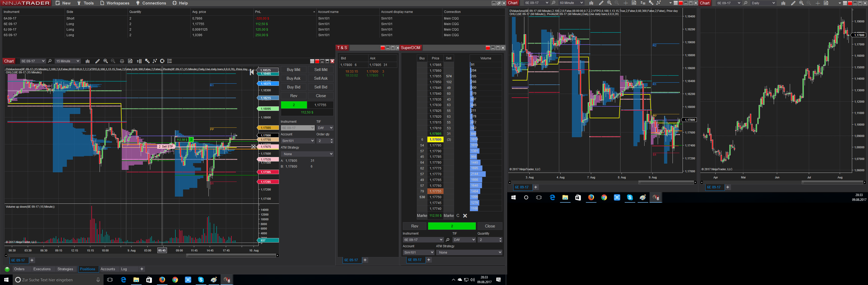Open the Windows Start menu on the left taskbar
This screenshot has height=285, width=868.
point(6,280)
